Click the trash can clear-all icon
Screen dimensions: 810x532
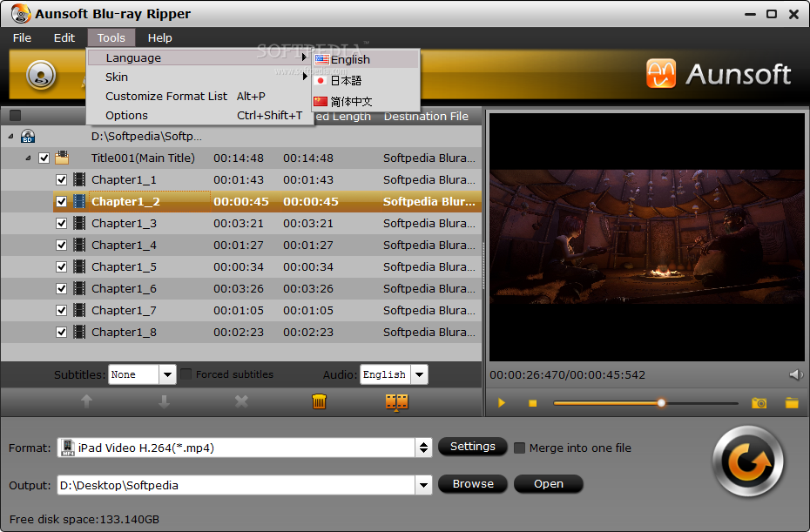pyautogui.click(x=320, y=401)
